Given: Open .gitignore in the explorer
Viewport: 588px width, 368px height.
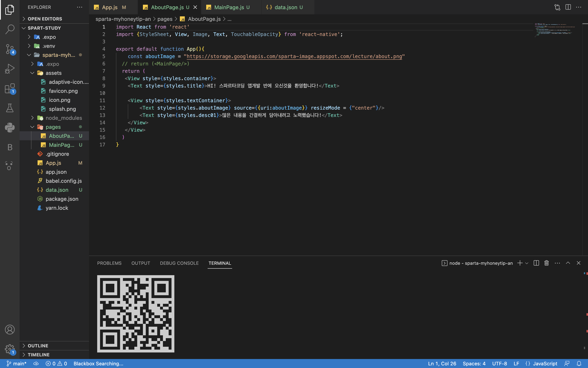Looking at the screenshot, I should (55, 154).
